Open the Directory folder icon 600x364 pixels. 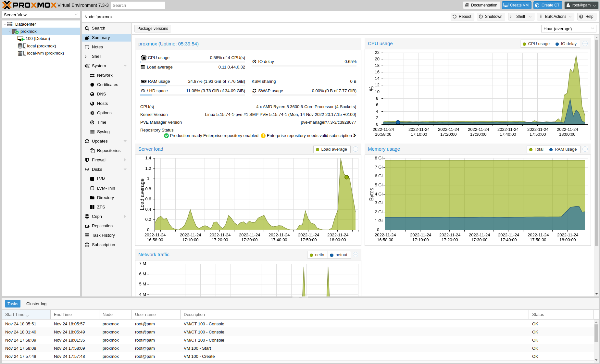(92, 198)
